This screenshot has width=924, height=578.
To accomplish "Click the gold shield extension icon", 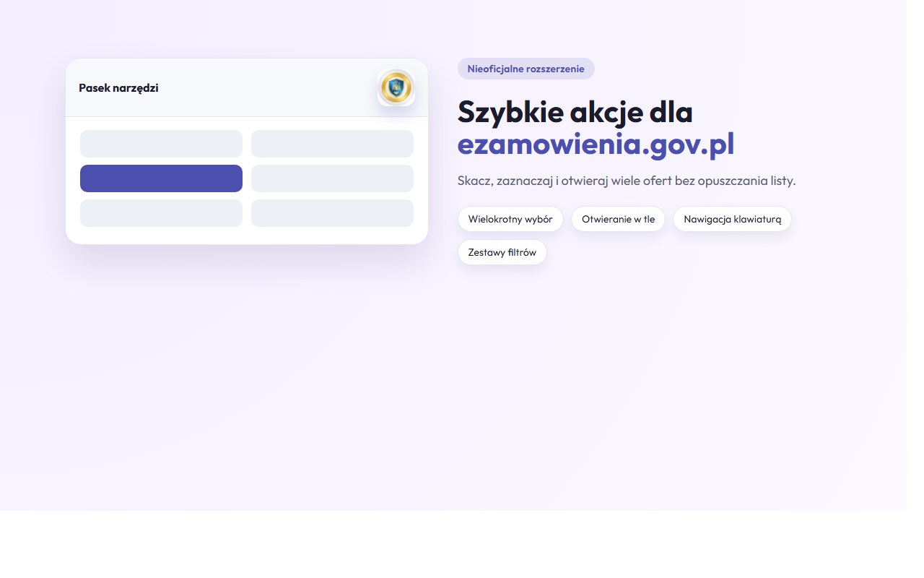I will [396, 88].
